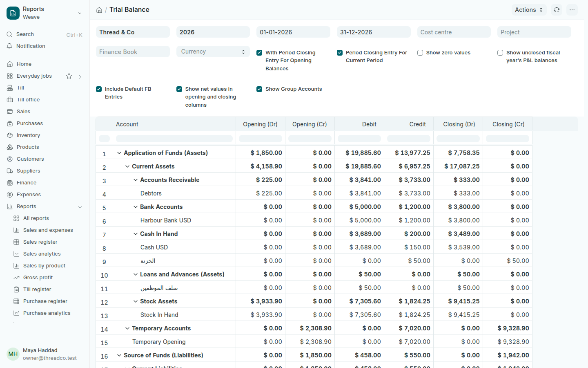Uncheck Period Closing Entry For Current Period
Screen dimensions: 588x368
pyautogui.click(x=340, y=53)
